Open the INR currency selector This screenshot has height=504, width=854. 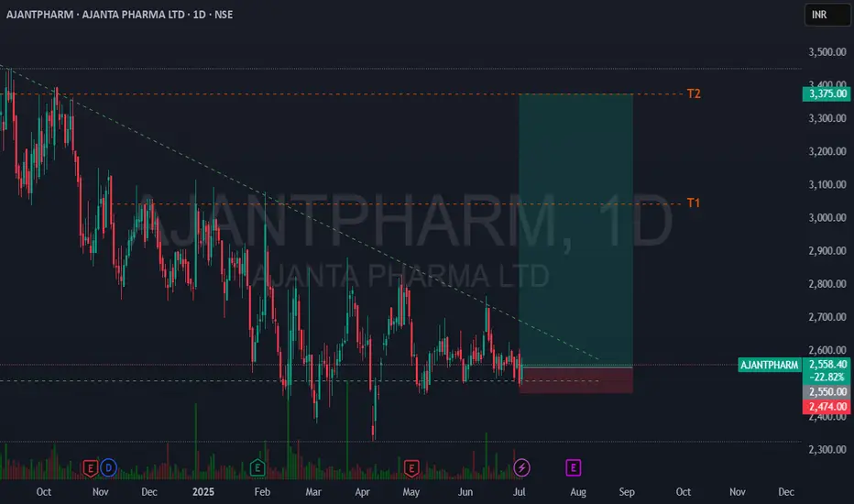pos(827,15)
